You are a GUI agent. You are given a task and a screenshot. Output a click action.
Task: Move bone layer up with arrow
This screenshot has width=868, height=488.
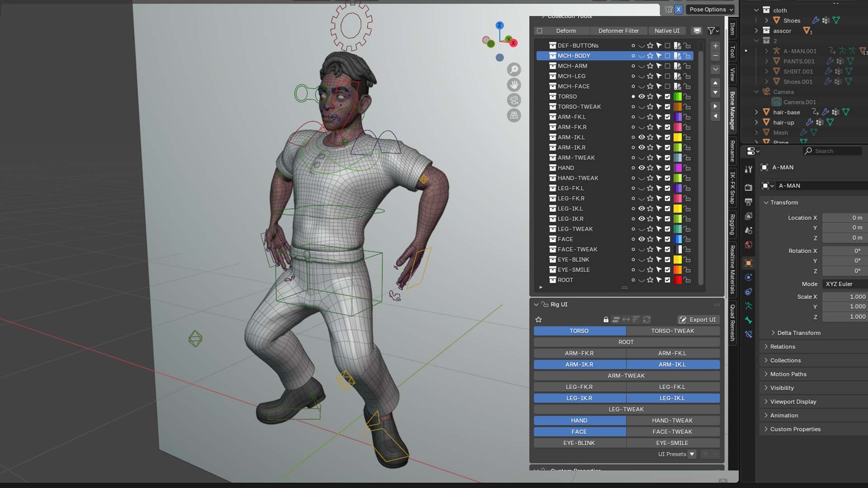pyautogui.click(x=715, y=83)
